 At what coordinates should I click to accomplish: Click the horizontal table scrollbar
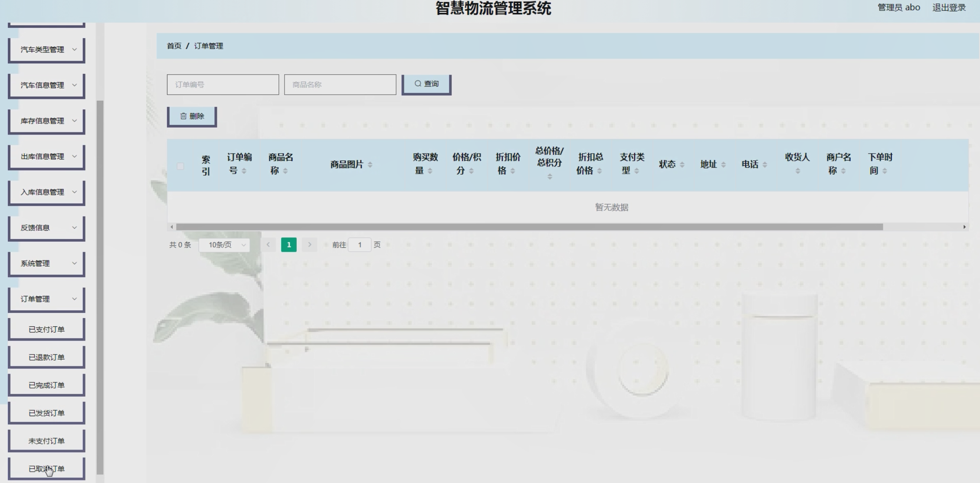click(x=529, y=227)
